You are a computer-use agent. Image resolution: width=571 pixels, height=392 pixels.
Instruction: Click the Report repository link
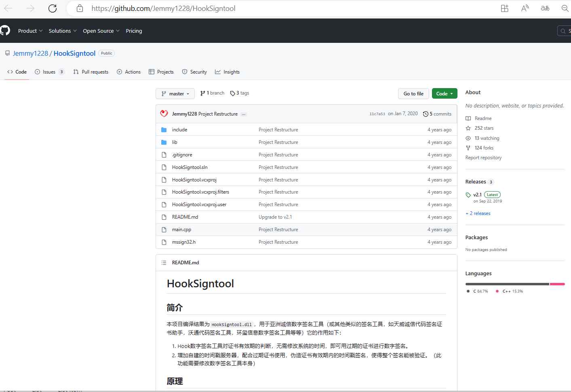click(483, 158)
